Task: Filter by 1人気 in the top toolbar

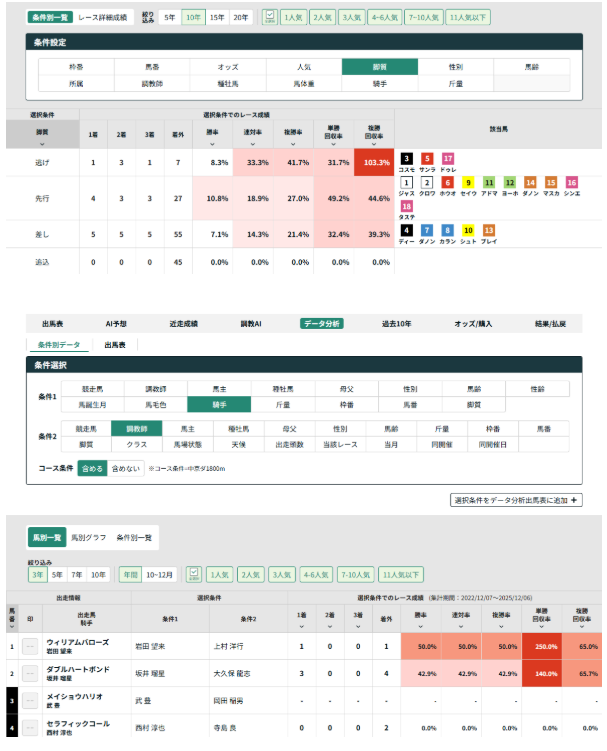Action: click(293, 17)
